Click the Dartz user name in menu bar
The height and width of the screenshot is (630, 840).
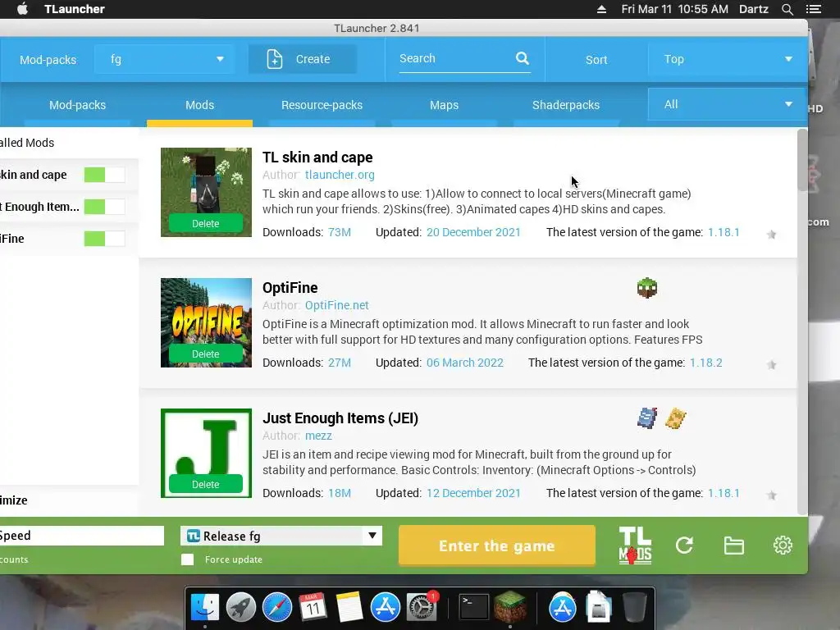click(x=753, y=9)
